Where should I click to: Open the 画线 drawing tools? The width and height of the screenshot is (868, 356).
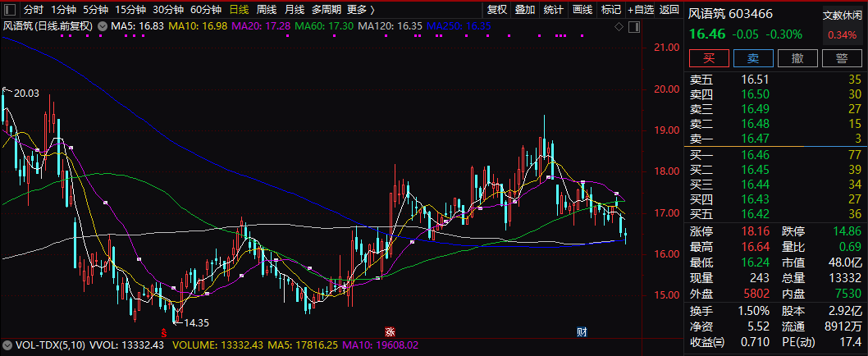[582, 9]
